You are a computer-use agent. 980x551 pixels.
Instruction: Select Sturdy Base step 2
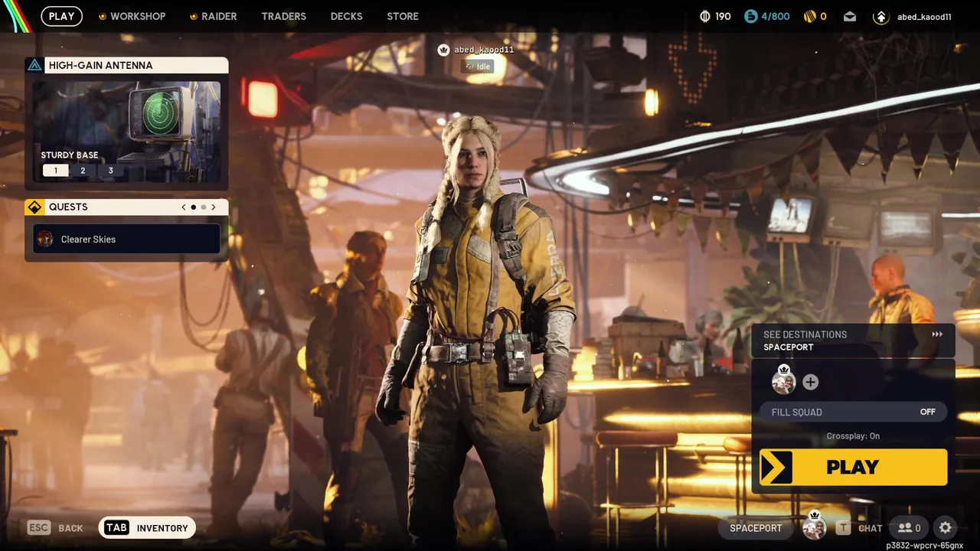click(x=83, y=171)
